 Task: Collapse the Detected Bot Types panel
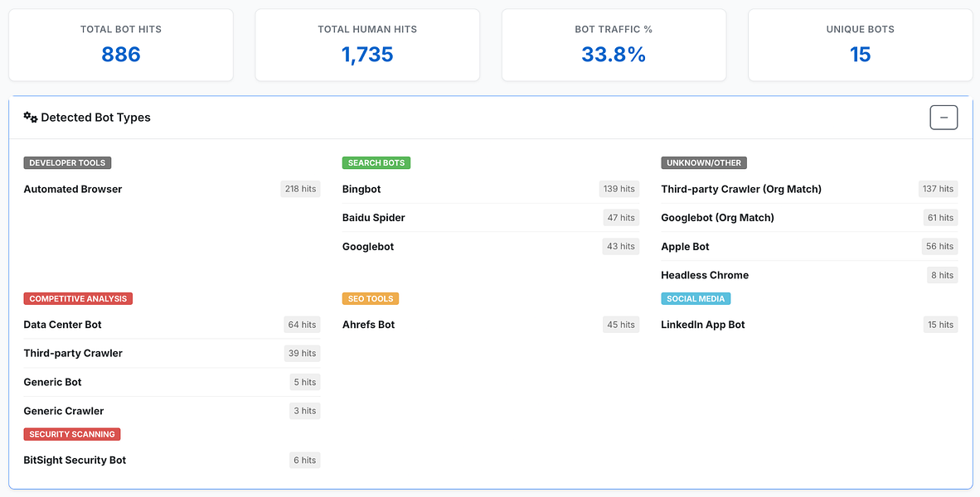click(943, 117)
